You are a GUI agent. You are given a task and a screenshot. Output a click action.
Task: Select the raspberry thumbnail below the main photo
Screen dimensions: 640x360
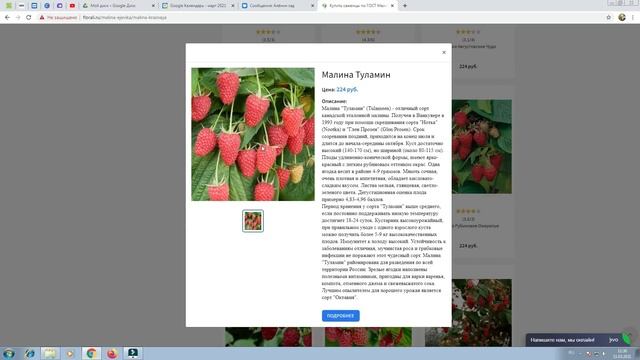coord(253,221)
